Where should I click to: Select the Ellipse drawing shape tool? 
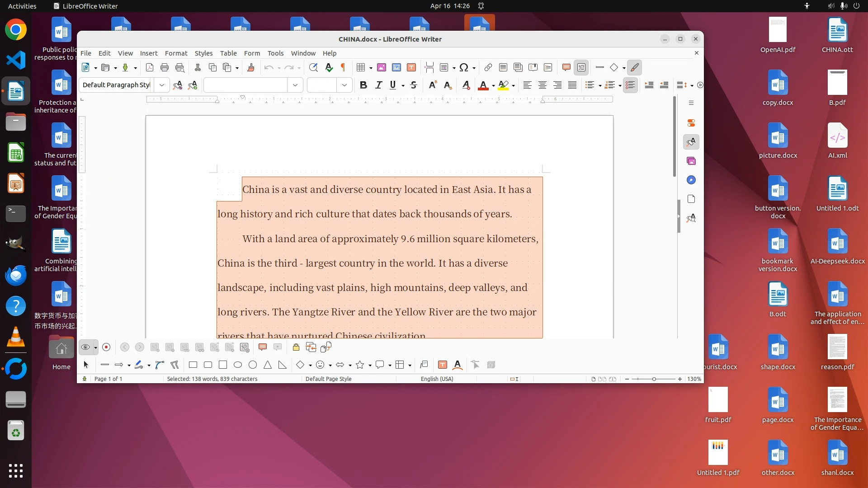pyautogui.click(x=238, y=365)
